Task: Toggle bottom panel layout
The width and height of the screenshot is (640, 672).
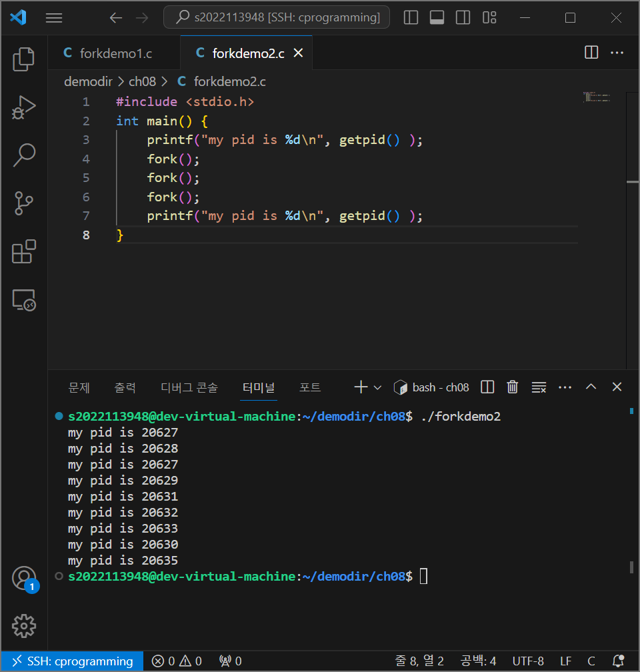Action: click(437, 17)
